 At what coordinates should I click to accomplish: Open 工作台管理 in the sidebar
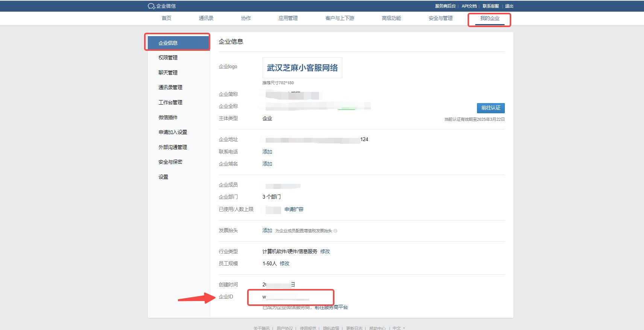(x=170, y=102)
